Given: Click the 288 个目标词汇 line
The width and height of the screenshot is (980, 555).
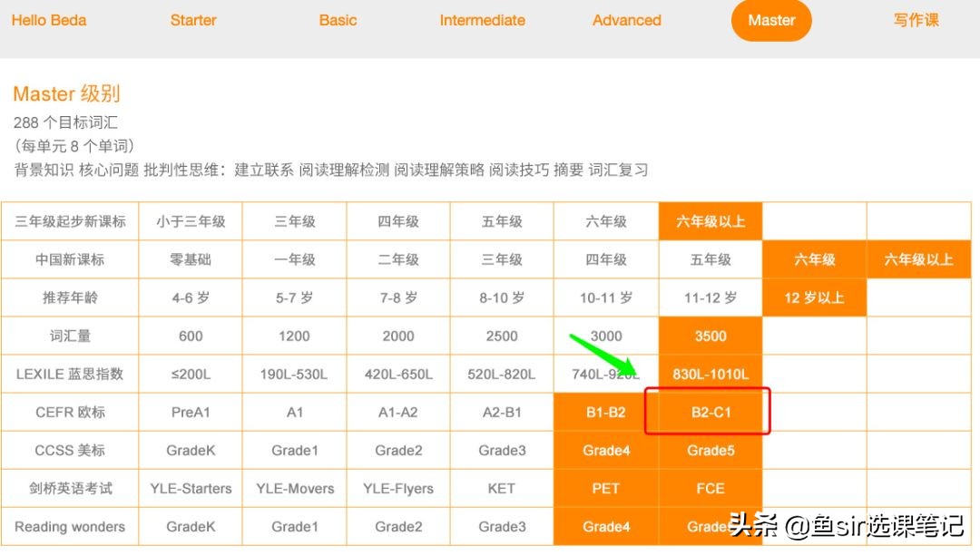Looking at the screenshot, I should click(65, 122).
